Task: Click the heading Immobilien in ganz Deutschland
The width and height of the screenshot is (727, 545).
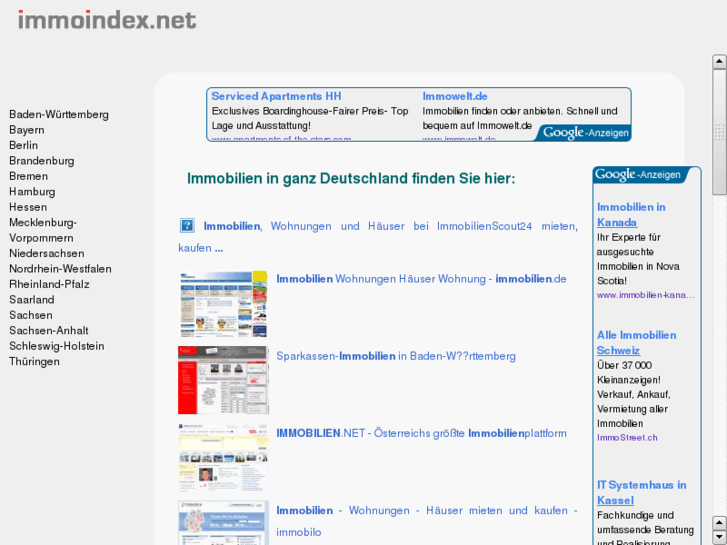Action: [x=351, y=179]
